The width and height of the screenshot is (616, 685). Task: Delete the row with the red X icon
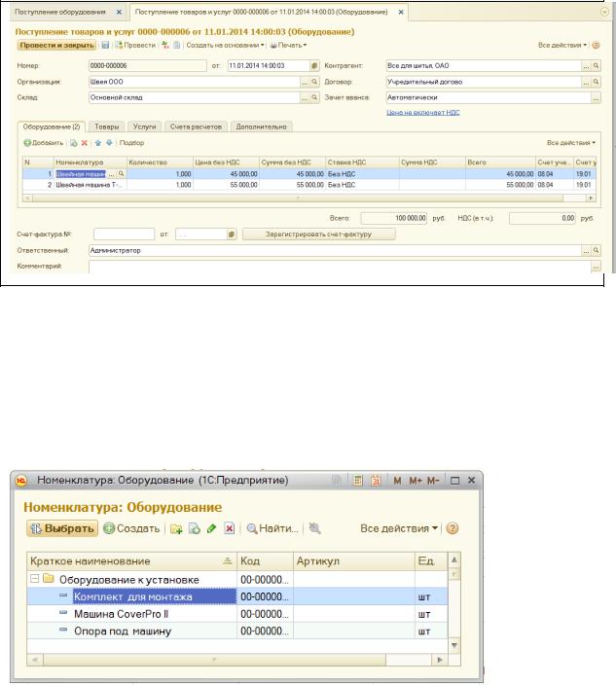point(85,143)
